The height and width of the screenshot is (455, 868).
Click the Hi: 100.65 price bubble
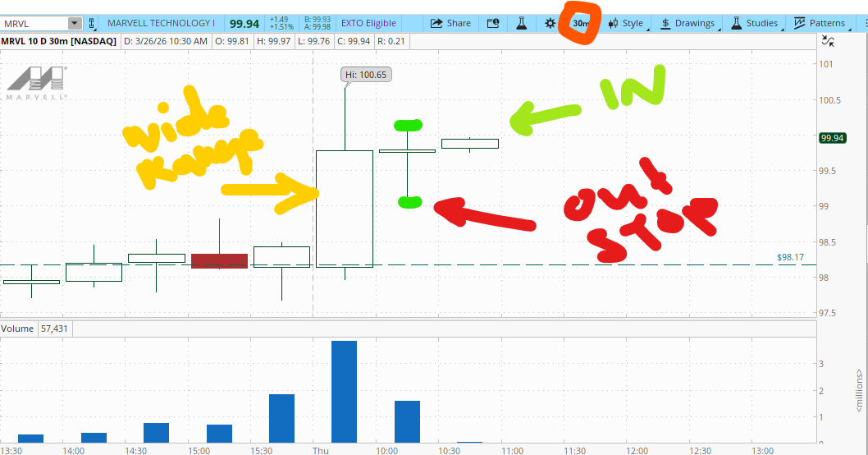tap(366, 75)
